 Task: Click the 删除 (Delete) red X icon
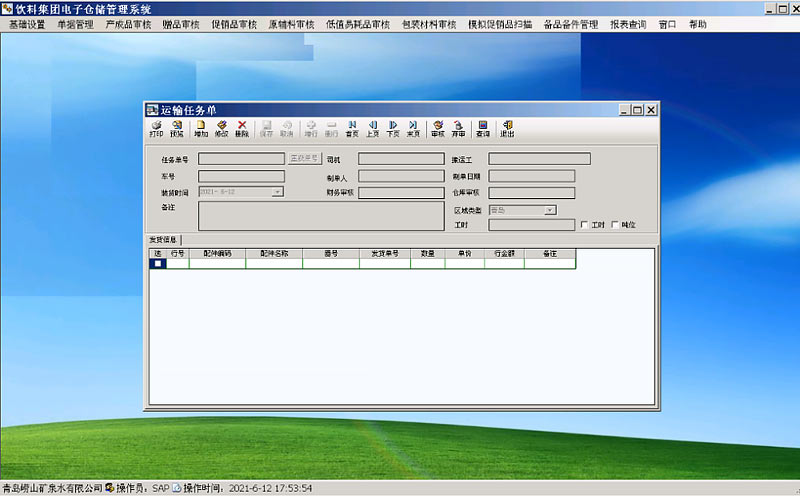(x=242, y=128)
